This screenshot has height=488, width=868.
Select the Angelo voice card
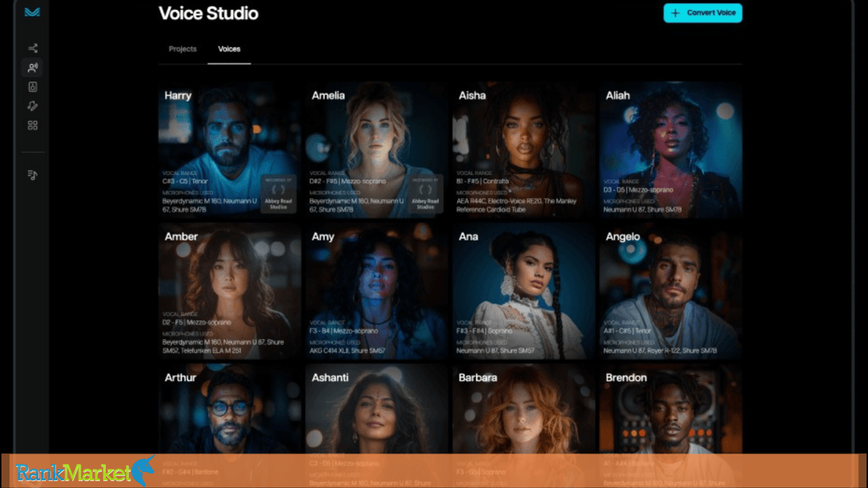click(671, 291)
